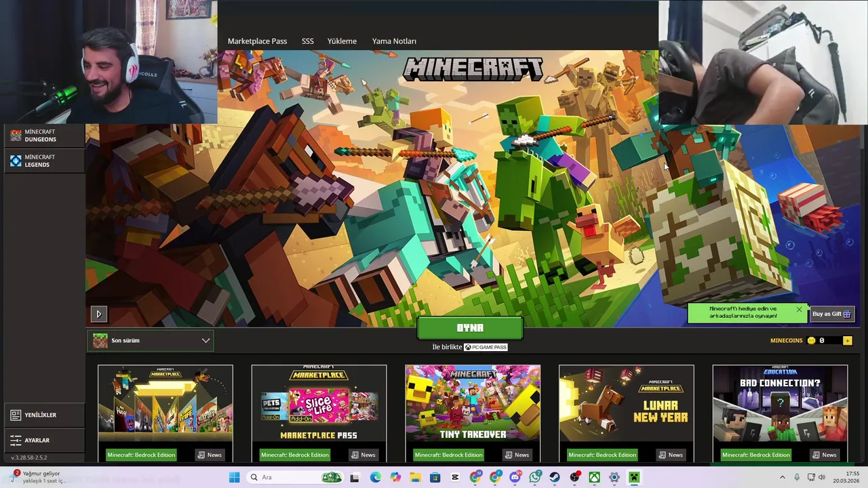This screenshot has width=868, height=488.
Task: Click the MINECOINS label
Action: 787,340
